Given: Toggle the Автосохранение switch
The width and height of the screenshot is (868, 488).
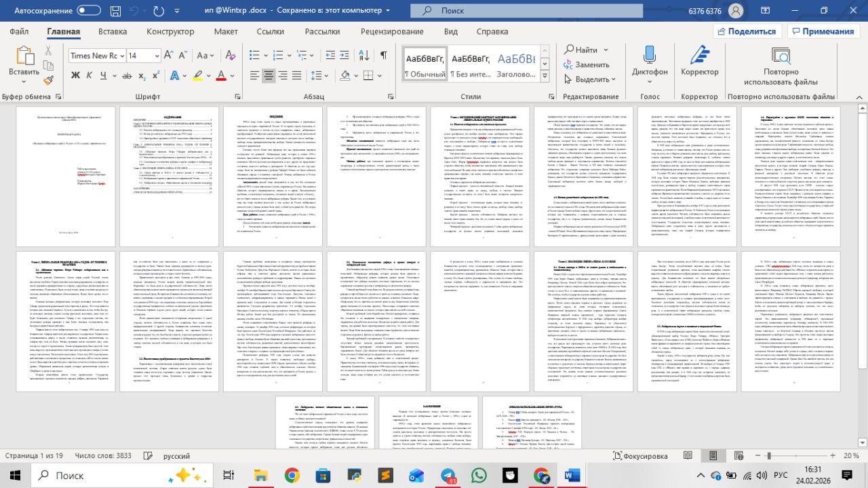Looking at the screenshot, I should [89, 11].
